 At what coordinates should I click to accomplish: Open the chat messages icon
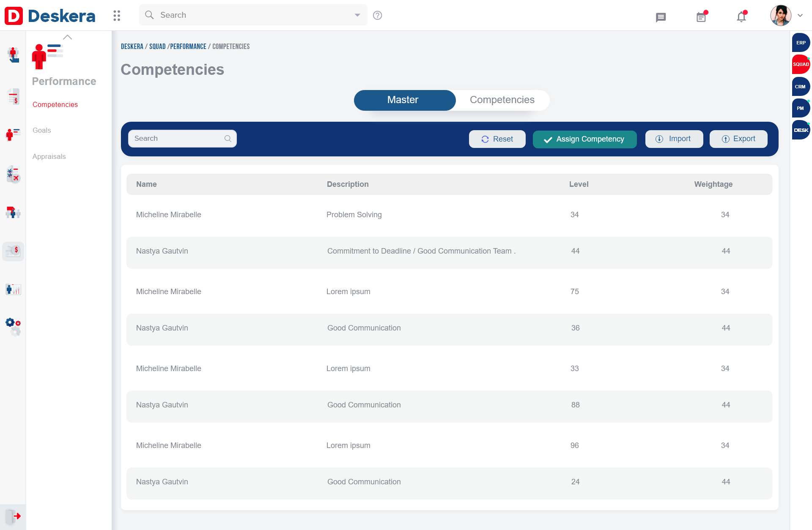[661, 17]
